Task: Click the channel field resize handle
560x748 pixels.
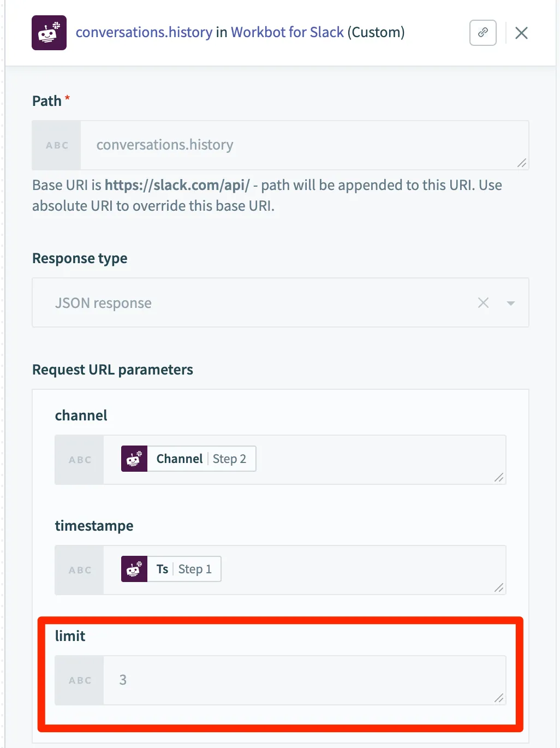Action: click(x=499, y=477)
